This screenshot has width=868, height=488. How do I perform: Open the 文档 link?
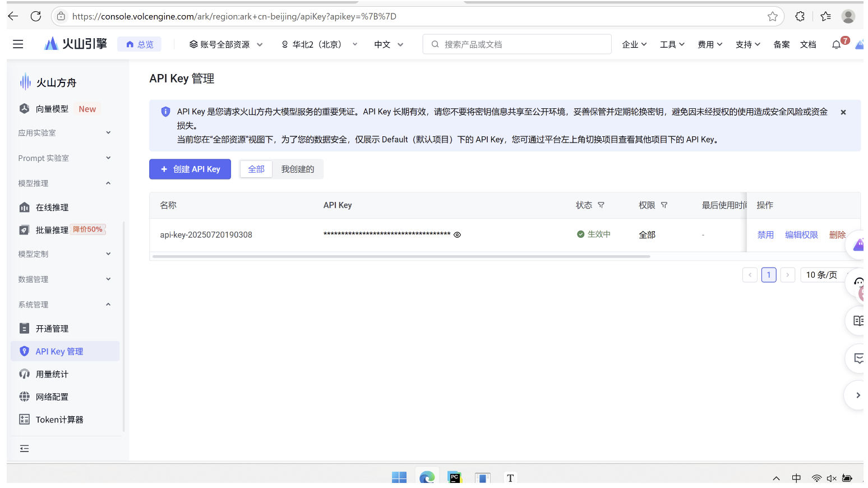coord(808,44)
